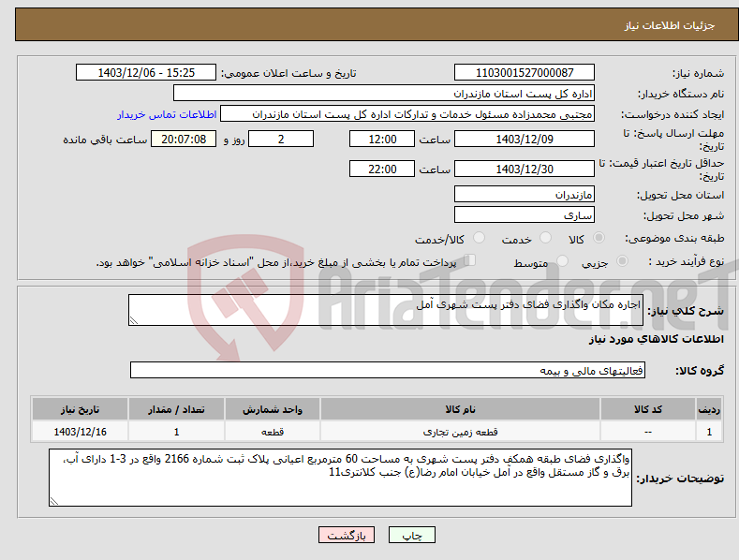
Task: Click the توضیحات خریدار buyer notes textarea
Action: [x=340, y=478]
